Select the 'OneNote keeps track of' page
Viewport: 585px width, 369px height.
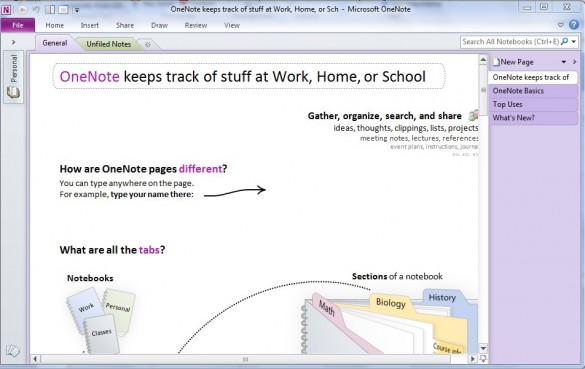pyautogui.click(x=533, y=77)
